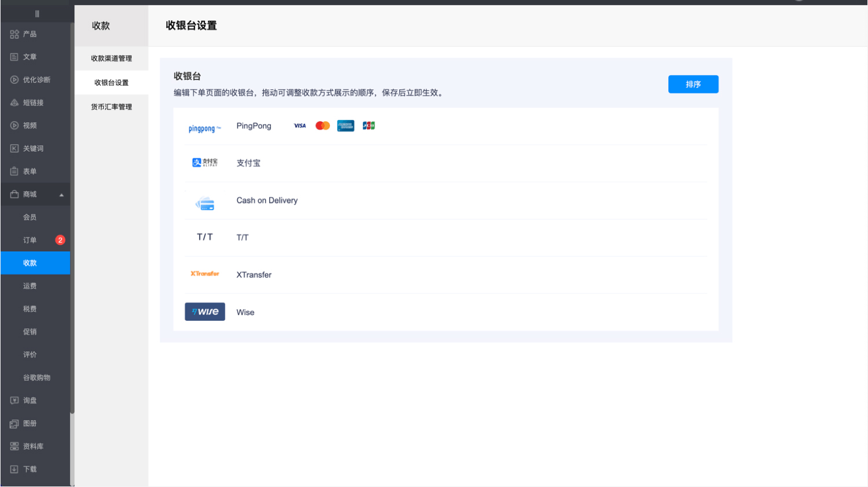Click the XTransfer logo icon

pos(205,274)
